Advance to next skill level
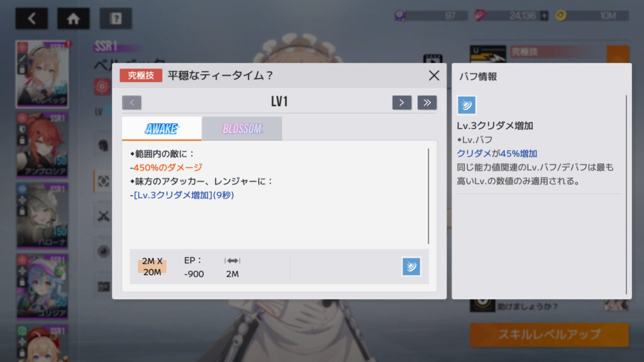 tap(402, 102)
